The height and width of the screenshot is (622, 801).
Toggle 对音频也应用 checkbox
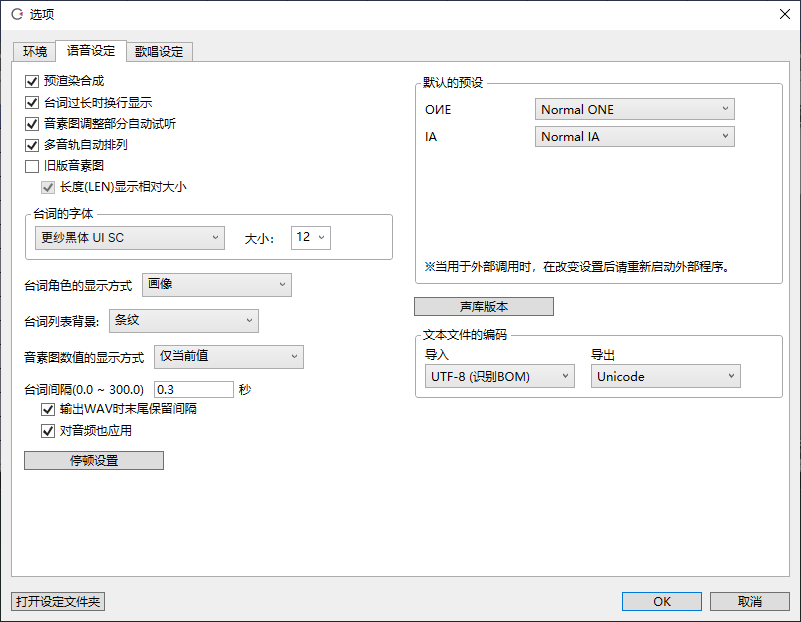pyautogui.click(x=48, y=432)
